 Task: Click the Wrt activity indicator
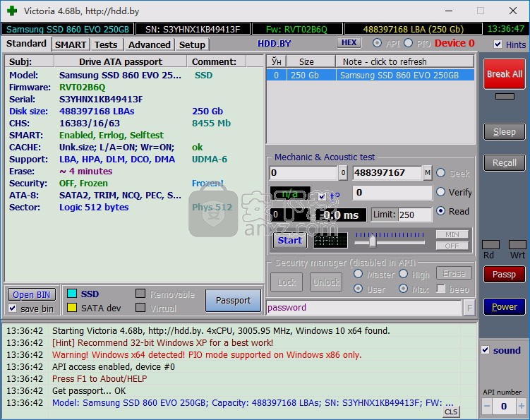pos(517,244)
